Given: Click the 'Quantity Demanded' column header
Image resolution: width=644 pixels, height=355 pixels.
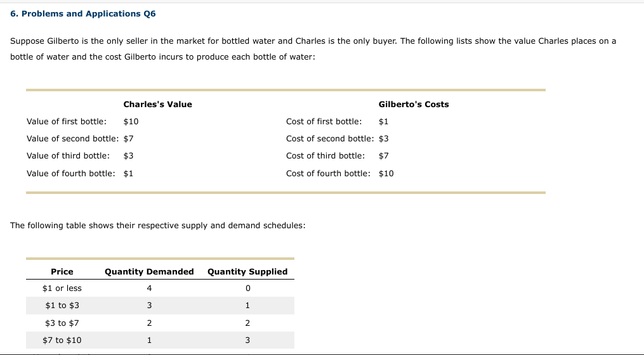Looking at the screenshot, I should pyautogui.click(x=149, y=271).
